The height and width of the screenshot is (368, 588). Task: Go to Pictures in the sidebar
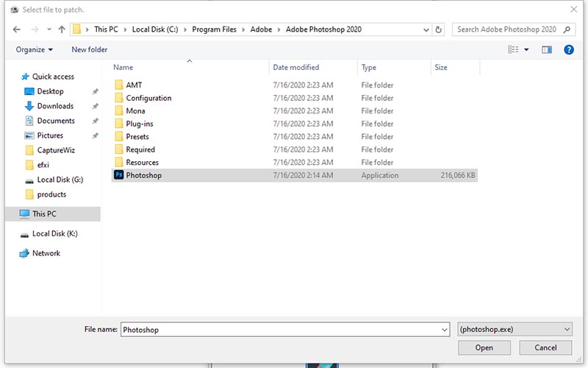(50, 135)
